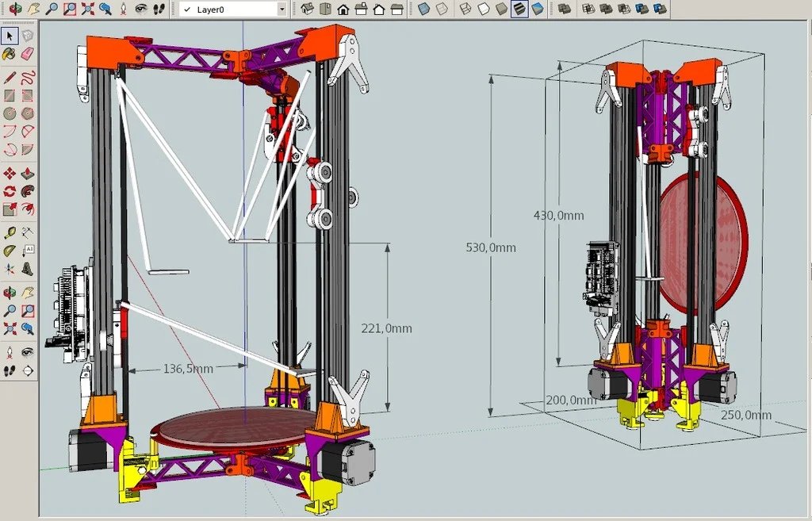Select the Circle drawing tool
This screenshot has width=812, height=521.
[9, 113]
